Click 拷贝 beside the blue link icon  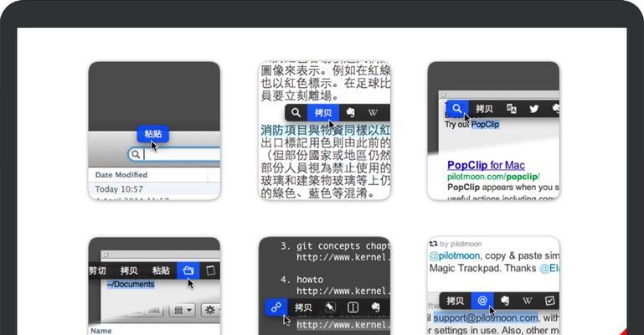tap(303, 307)
